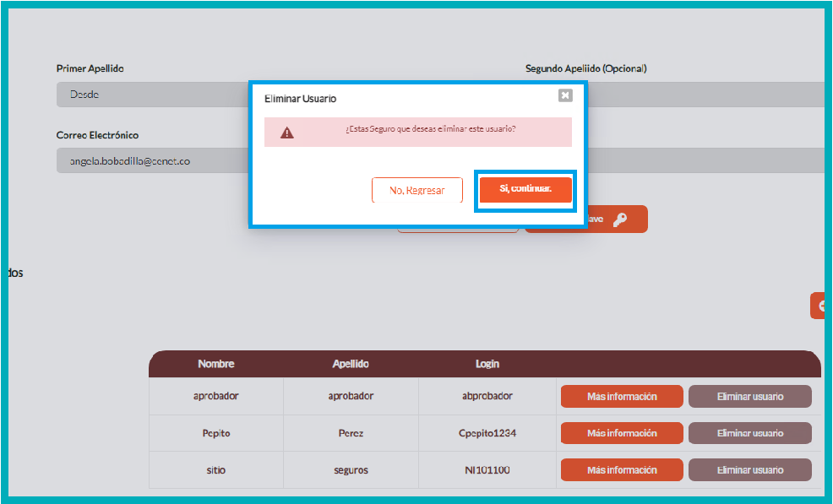Click the orange circular icon at right edge

click(x=819, y=306)
